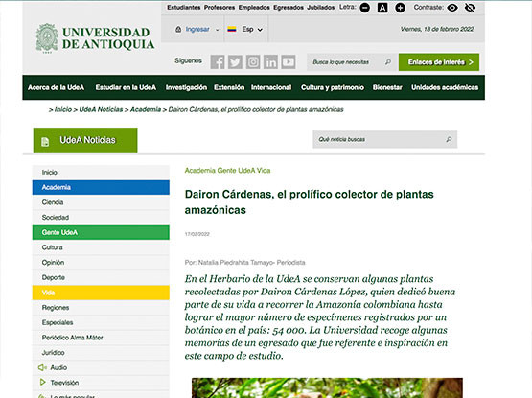
Task: Open the Facebook social icon
Action: pos(218,61)
